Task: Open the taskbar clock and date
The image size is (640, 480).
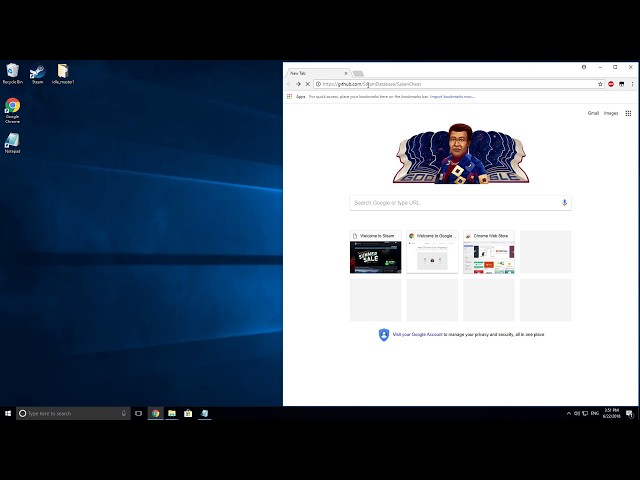Action: pos(611,413)
